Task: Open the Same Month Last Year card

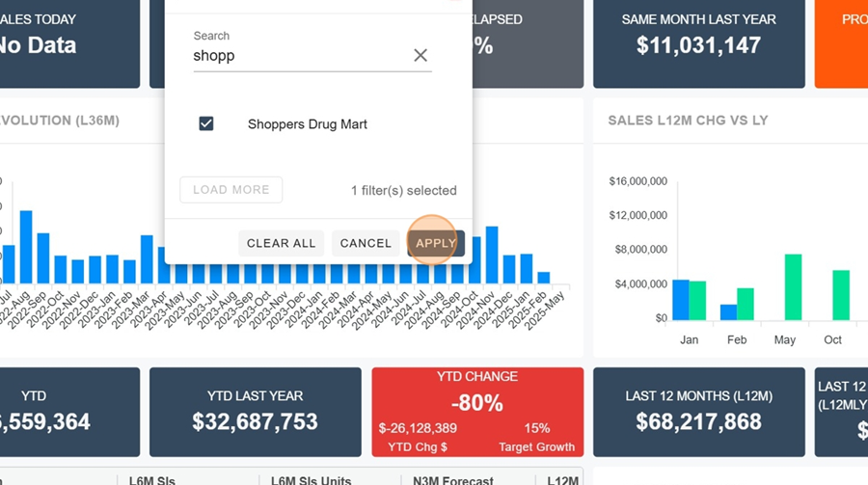Action: pyautogui.click(x=698, y=43)
